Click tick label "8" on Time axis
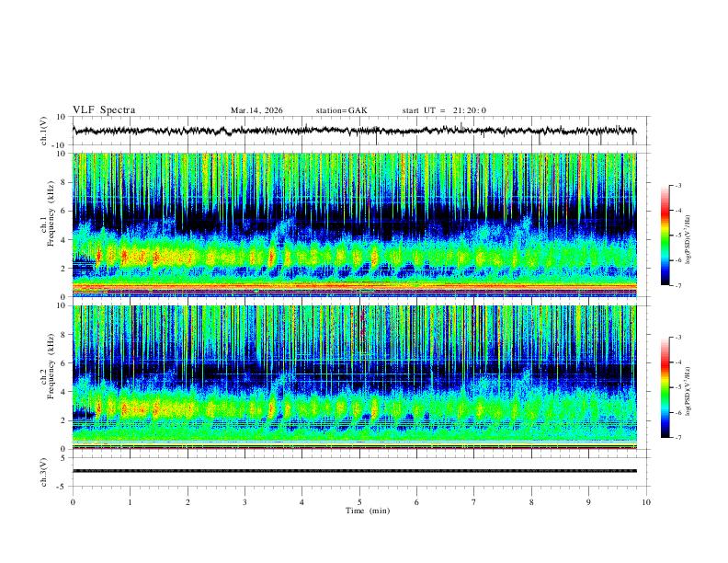The height and width of the screenshot is (563, 728). (531, 502)
